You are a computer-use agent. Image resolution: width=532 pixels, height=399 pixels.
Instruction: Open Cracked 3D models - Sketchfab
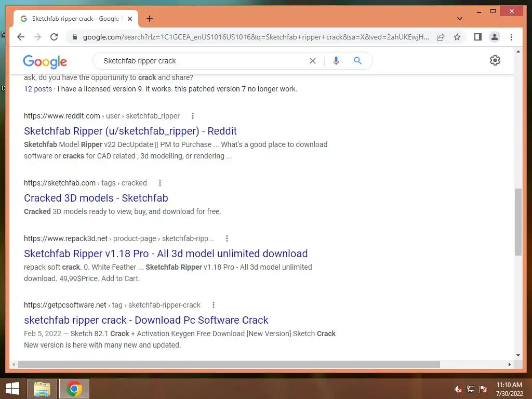pyautogui.click(x=96, y=198)
